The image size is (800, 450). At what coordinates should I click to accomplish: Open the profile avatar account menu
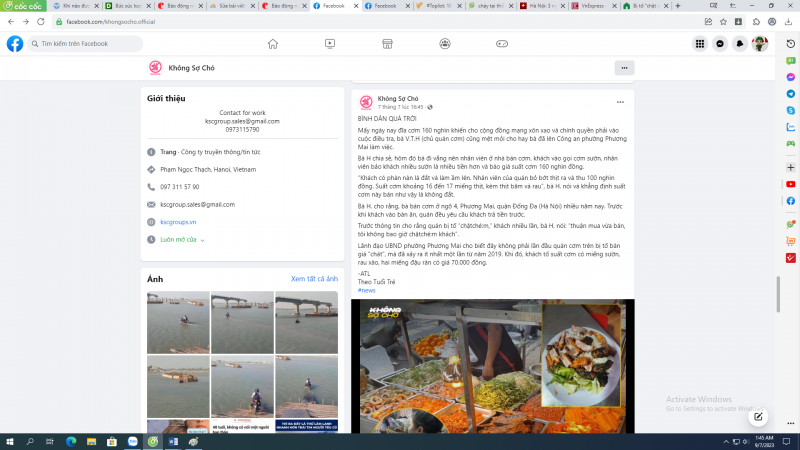pos(760,44)
